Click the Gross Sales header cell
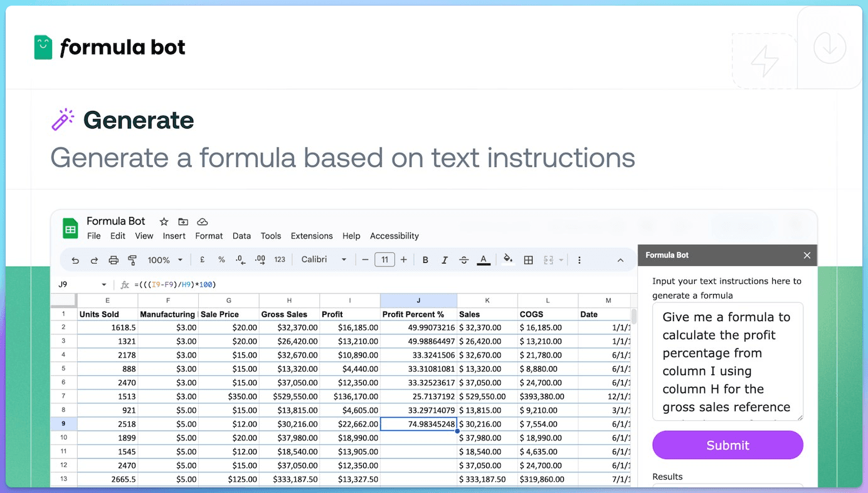Viewport: 868px width, 493px height. click(x=289, y=314)
